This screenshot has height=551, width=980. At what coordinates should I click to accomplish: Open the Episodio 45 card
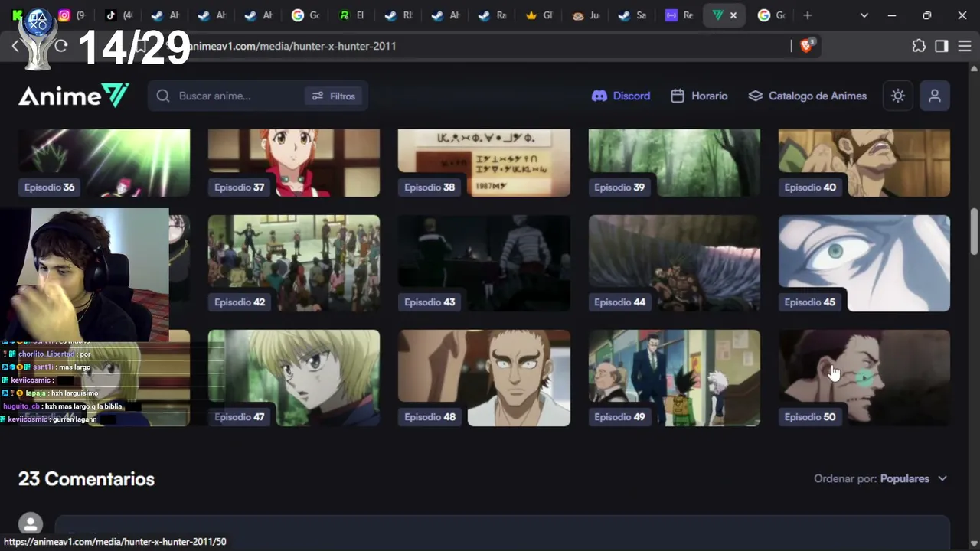(x=864, y=263)
